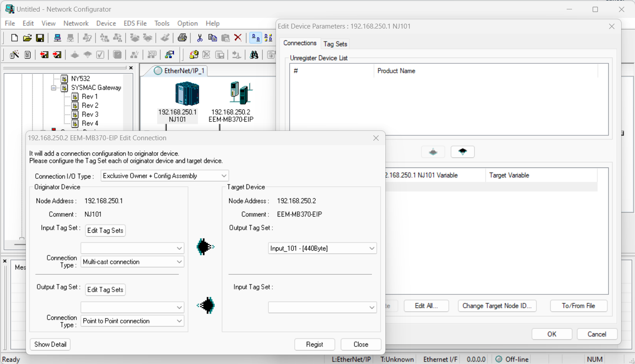The image size is (635, 364).
Task: Open the Device menu
Action: point(106,23)
